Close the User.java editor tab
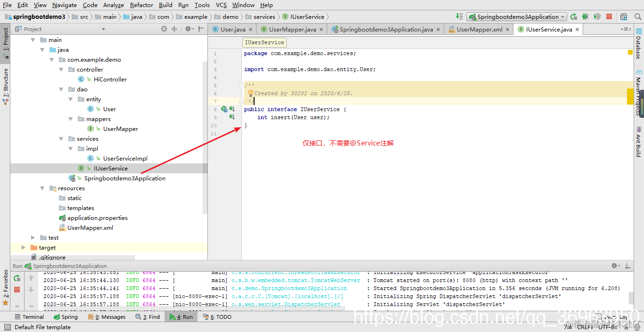The height and width of the screenshot is (332, 644). tap(250, 29)
